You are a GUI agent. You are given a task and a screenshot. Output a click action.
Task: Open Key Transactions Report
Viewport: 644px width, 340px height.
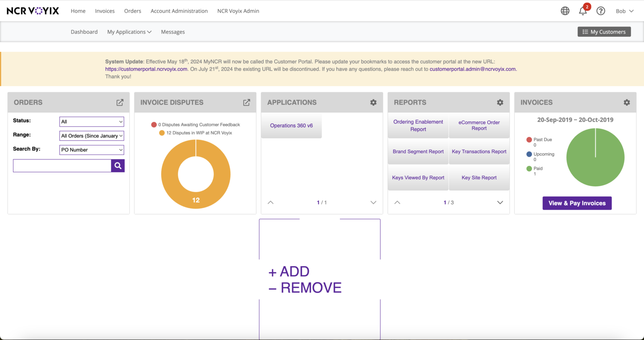pos(479,151)
